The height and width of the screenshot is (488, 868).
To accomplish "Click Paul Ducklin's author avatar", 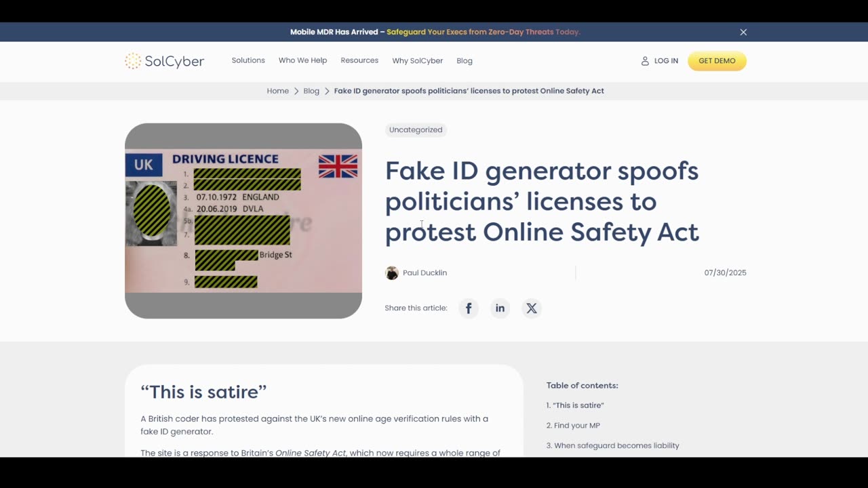I will click(x=392, y=273).
